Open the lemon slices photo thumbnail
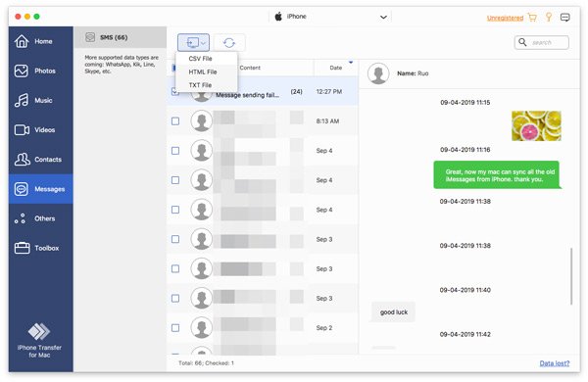 coord(536,126)
